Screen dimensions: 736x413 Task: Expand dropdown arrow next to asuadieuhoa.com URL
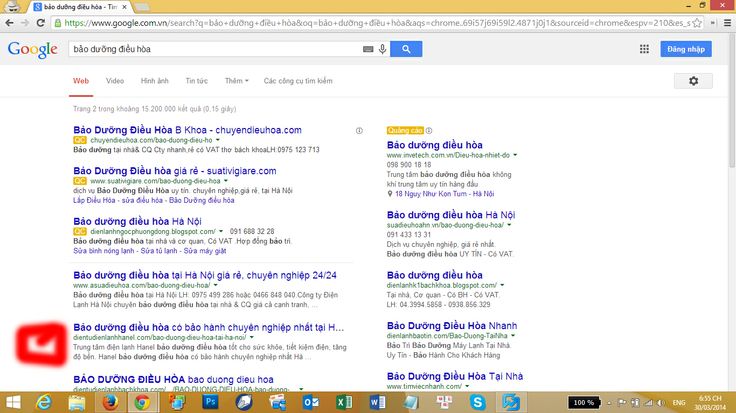[x=215, y=285]
